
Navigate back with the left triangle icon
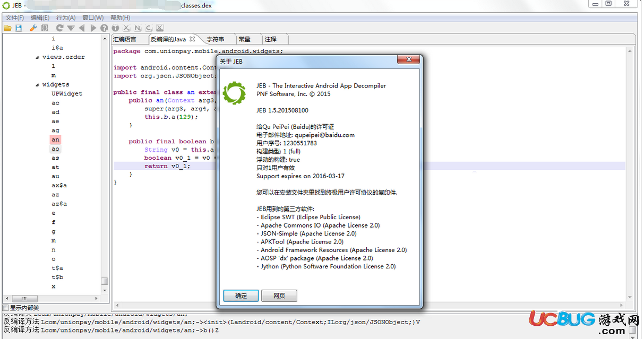tap(82, 28)
